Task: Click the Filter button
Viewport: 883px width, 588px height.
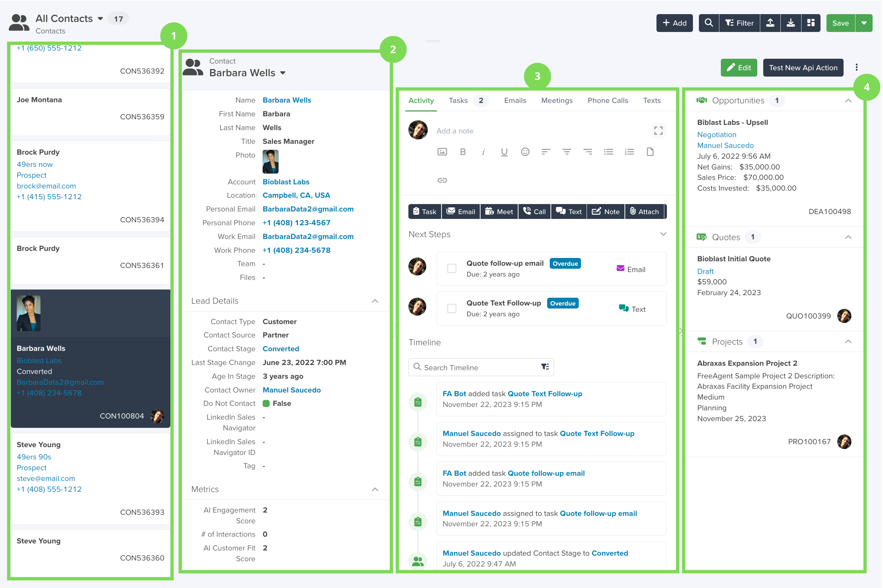Action: tap(739, 23)
